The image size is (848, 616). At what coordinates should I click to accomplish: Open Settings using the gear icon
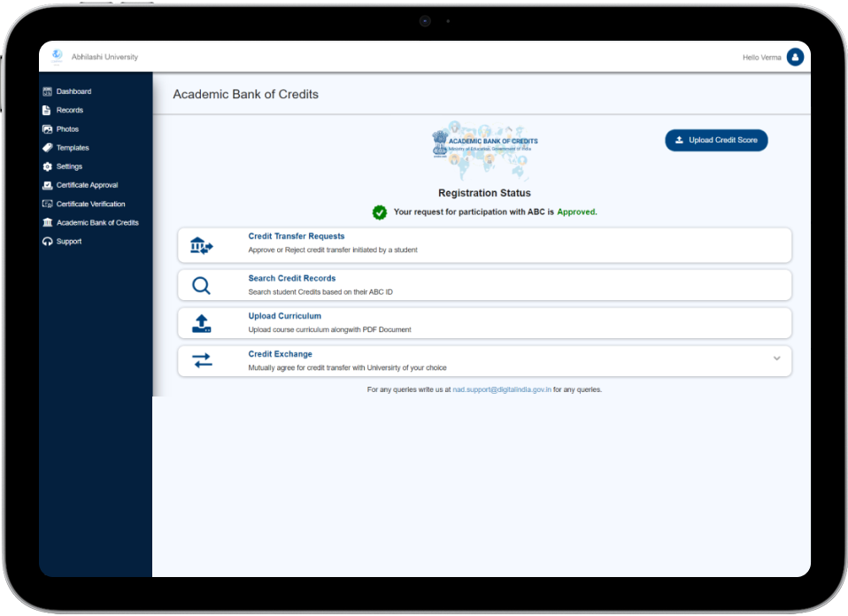click(x=46, y=166)
